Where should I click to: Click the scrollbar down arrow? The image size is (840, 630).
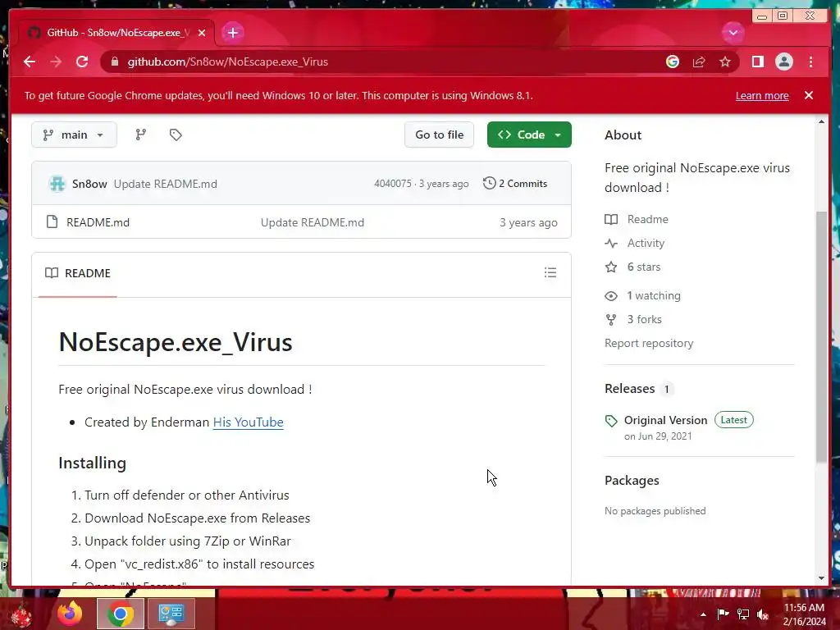point(821,578)
